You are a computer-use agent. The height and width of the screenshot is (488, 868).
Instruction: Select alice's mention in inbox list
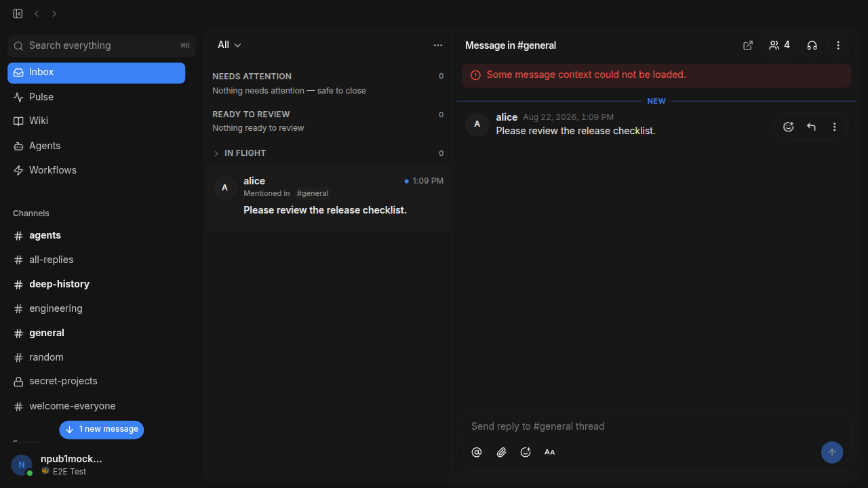pos(328,197)
